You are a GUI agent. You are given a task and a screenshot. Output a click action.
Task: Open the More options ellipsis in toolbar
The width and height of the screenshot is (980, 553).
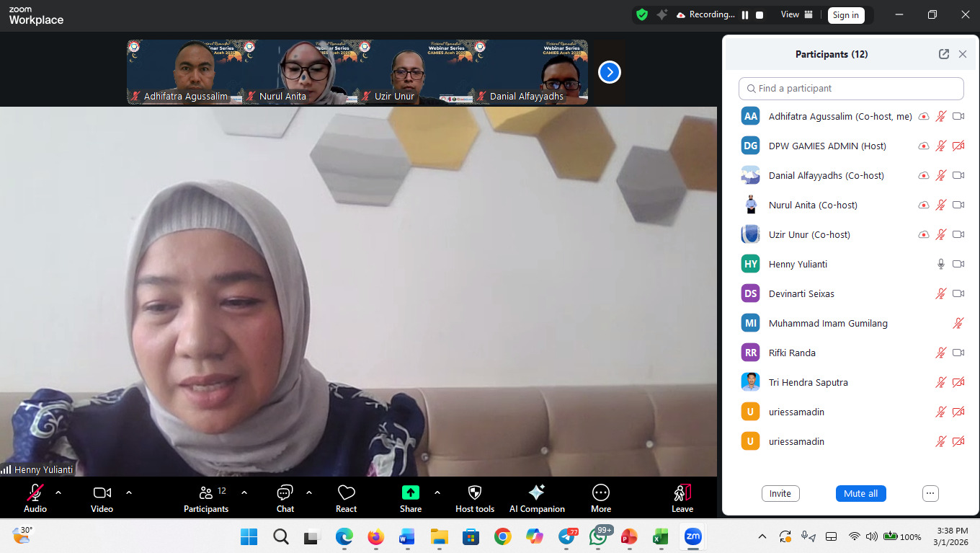pyautogui.click(x=600, y=492)
